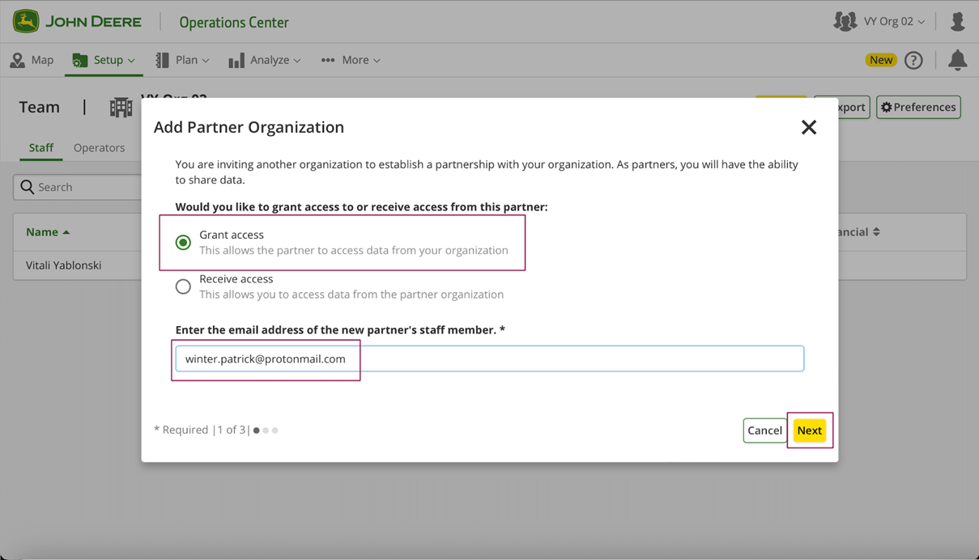Close the Add Partner Organization dialog

click(x=808, y=127)
